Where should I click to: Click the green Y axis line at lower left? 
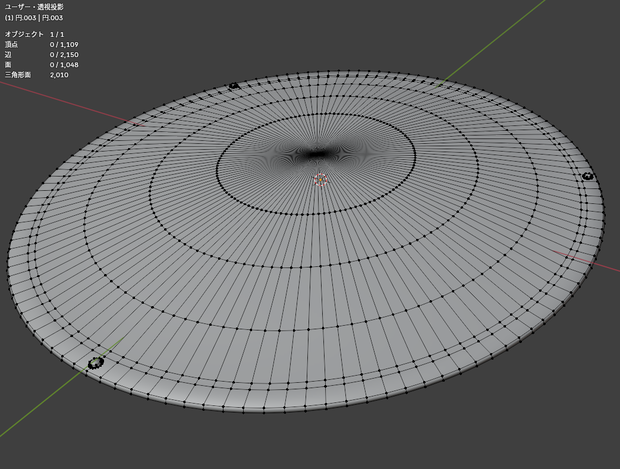[59, 388]
